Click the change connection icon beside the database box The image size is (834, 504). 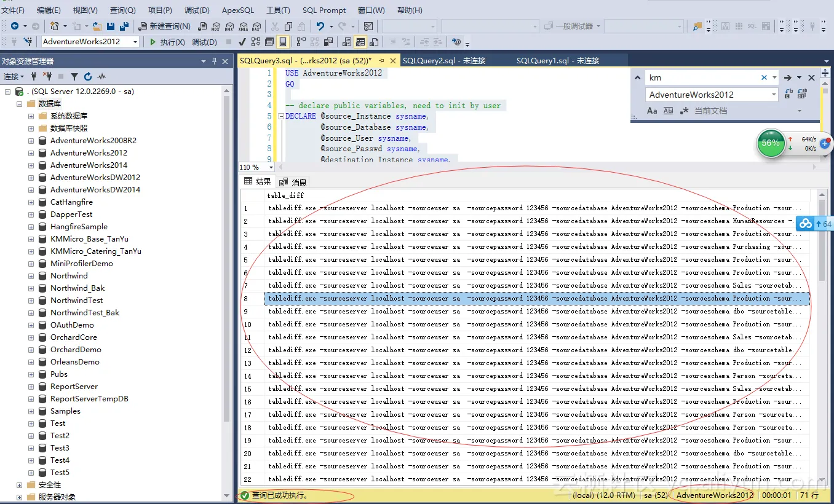tap(28, 42)
